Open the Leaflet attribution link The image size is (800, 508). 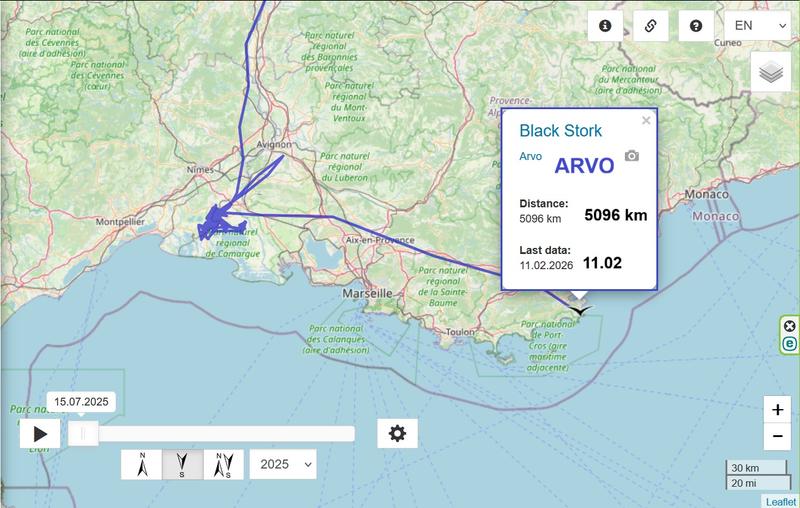click(781, 502)
